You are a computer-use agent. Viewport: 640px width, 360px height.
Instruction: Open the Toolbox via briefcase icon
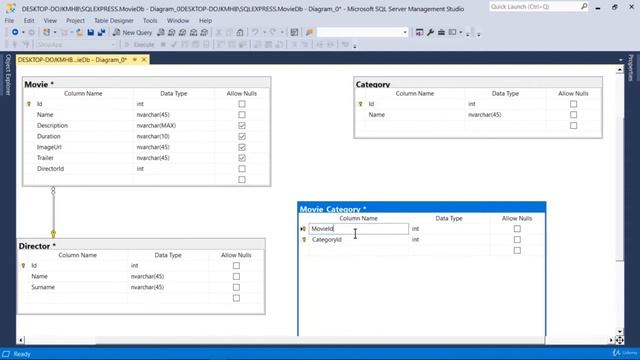[x=441, y=32]
